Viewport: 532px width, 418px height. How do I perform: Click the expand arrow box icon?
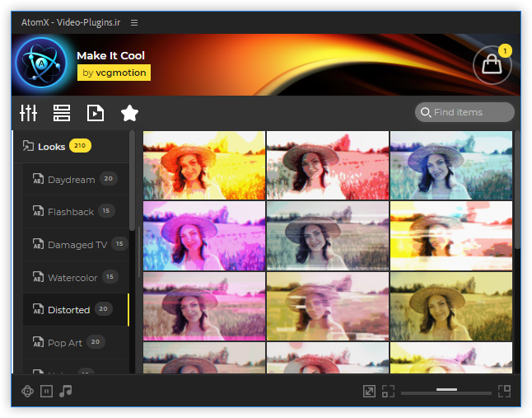pyautogui.click(x=369, y=391)
